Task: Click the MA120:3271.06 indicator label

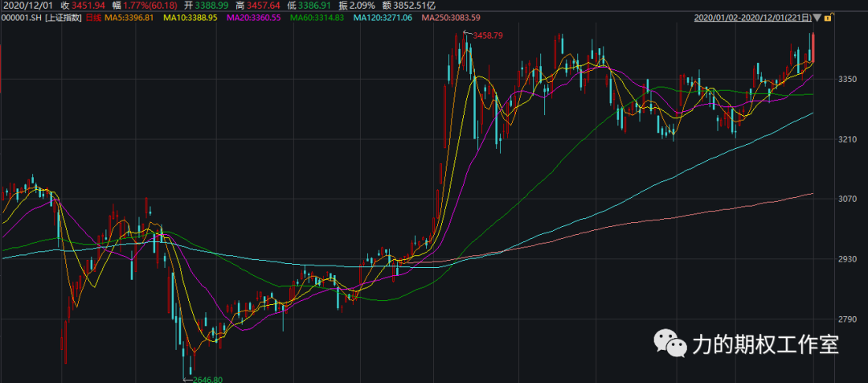Action: [383, 19]
